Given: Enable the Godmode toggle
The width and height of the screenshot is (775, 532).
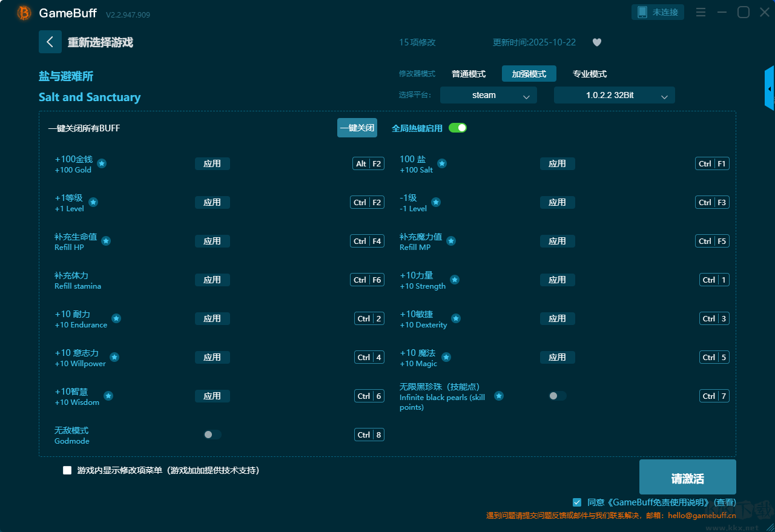Looking at the screenshot, I should (212, 435).
